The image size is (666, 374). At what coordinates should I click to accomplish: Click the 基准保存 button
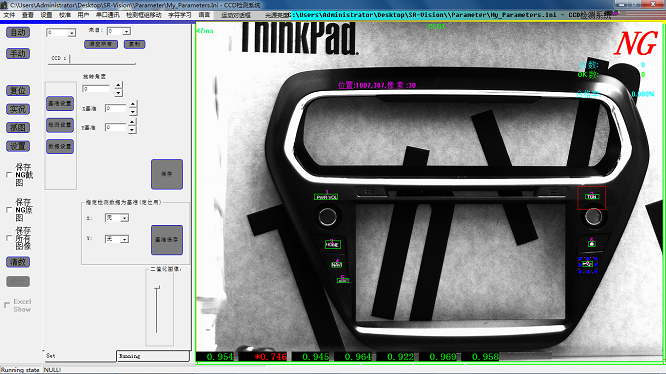(x=167, y=240)
